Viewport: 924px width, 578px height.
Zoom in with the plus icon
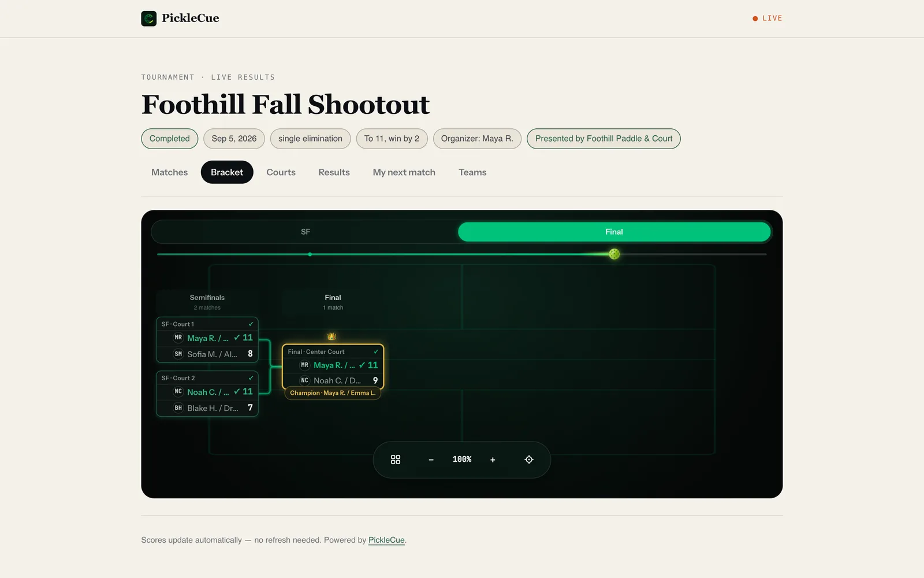[x=493, y=460]
